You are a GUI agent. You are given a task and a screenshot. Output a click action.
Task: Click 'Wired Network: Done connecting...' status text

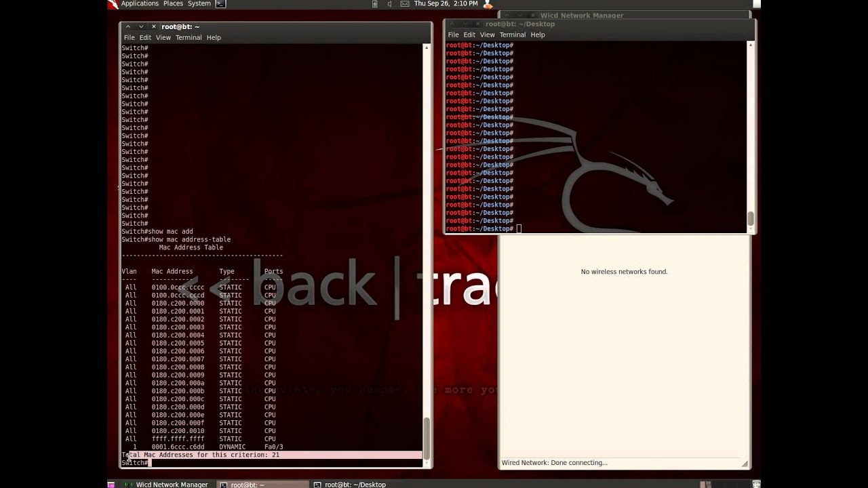click(x=554, y=463)
